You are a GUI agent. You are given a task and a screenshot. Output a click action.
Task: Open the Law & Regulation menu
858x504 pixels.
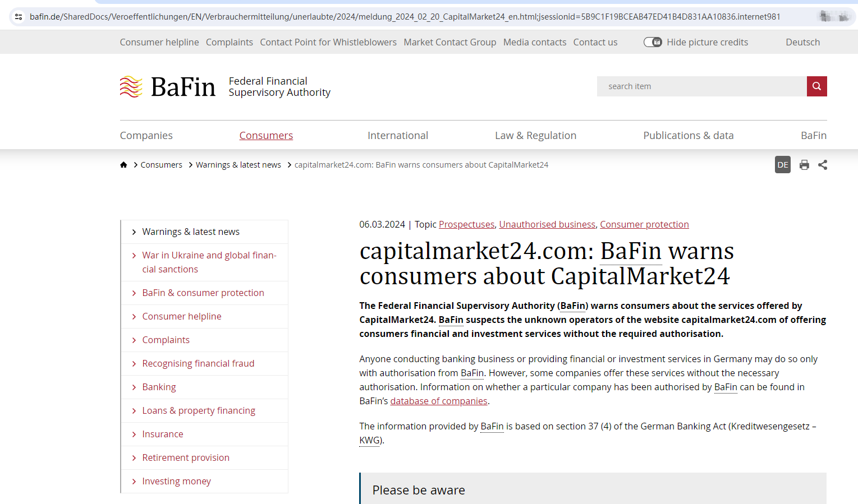tap(535, 135)
